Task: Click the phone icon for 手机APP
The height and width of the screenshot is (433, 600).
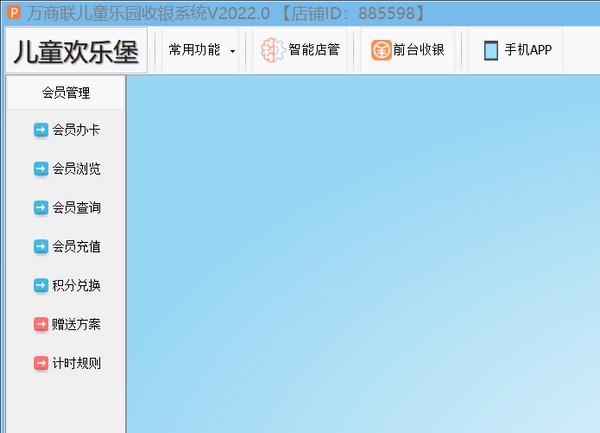Action: [x=491, y=51]
